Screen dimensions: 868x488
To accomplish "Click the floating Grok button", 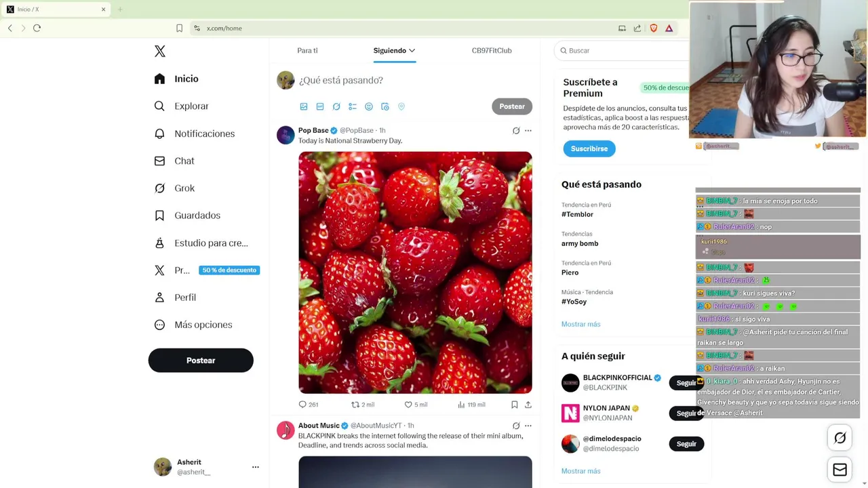I will pyautogui.click(x=840, y=438).
